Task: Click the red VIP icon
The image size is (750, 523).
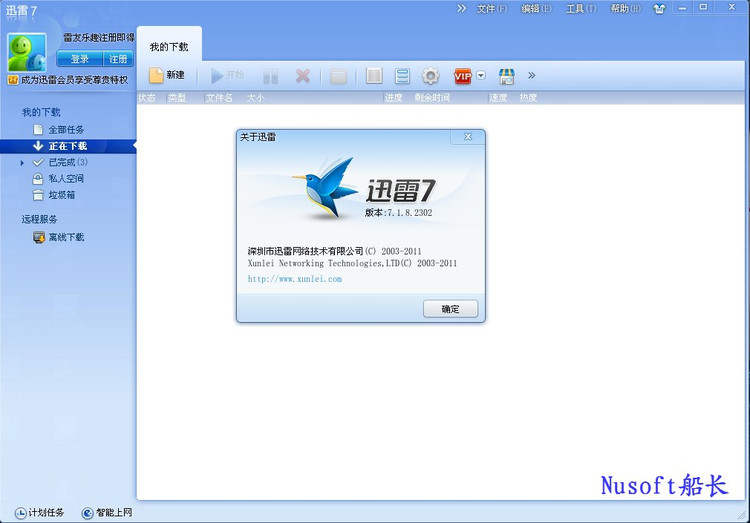Action: pyautogui.click(x=463, y=76)
